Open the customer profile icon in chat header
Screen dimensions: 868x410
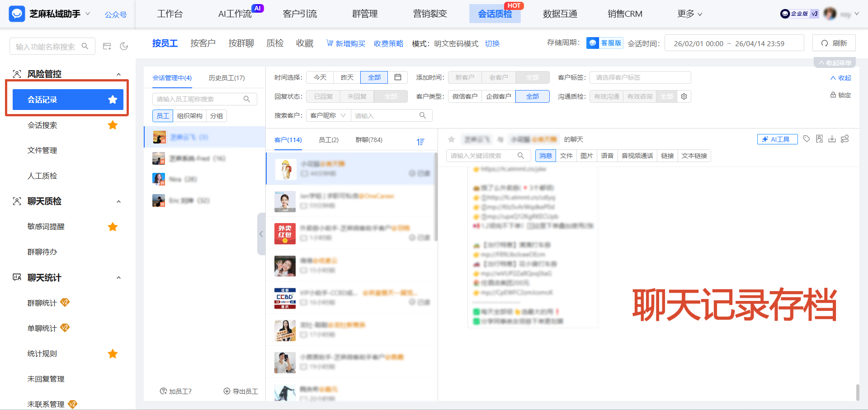pos(819,139)
